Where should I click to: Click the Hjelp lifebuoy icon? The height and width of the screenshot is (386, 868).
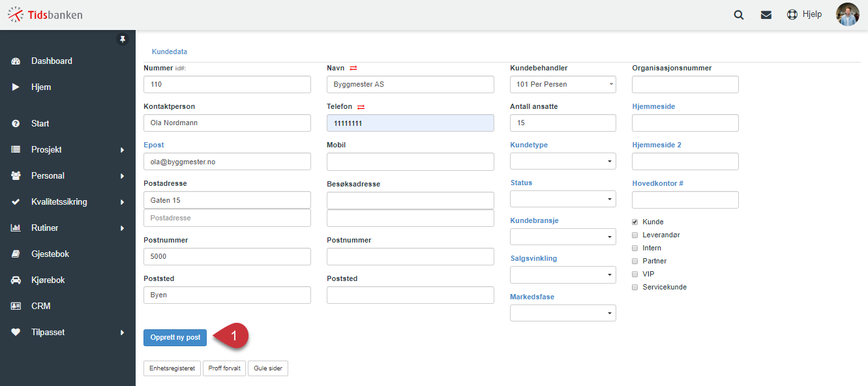(x=792, y=14)
